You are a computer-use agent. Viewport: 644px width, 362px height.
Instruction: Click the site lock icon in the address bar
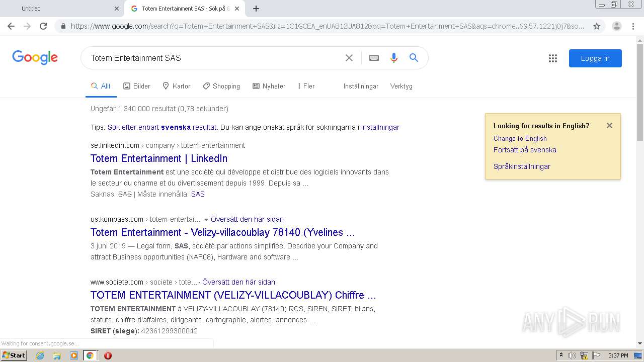click(63, 26)
